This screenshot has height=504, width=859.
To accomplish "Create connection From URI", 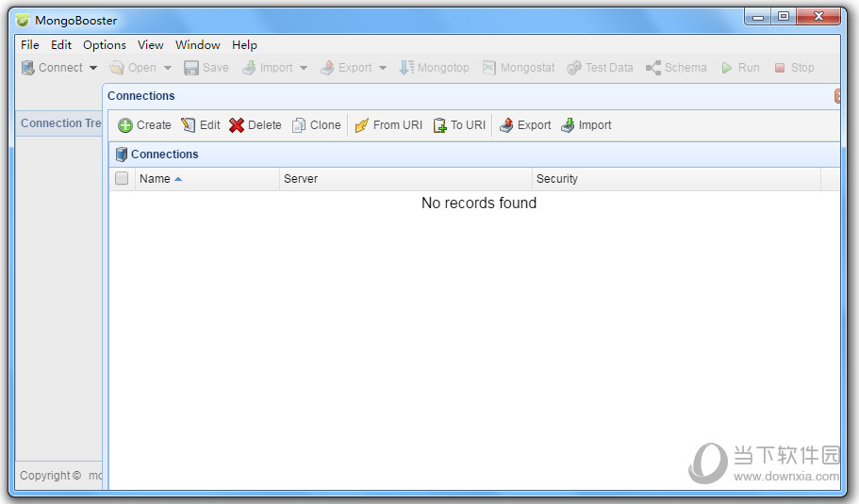I will (x=388, y=125).
